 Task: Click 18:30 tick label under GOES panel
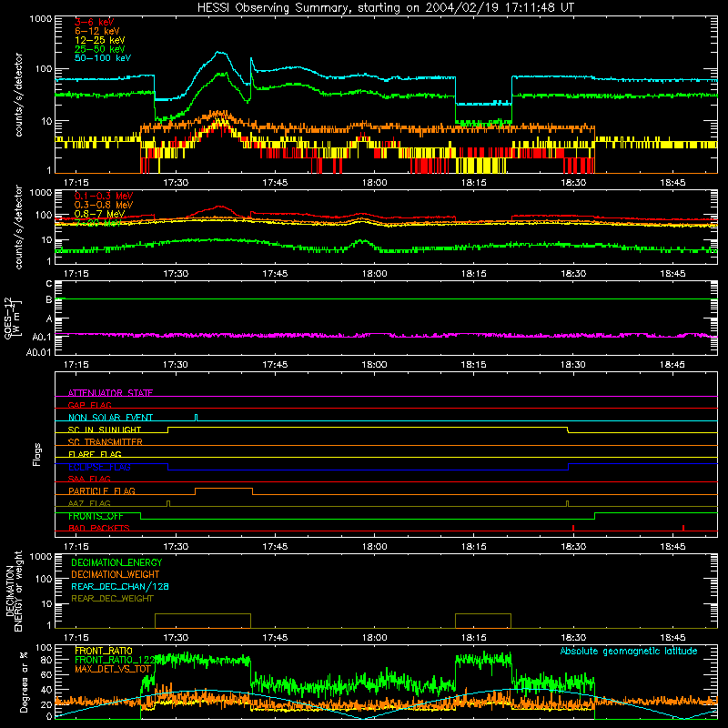point(573,365)
